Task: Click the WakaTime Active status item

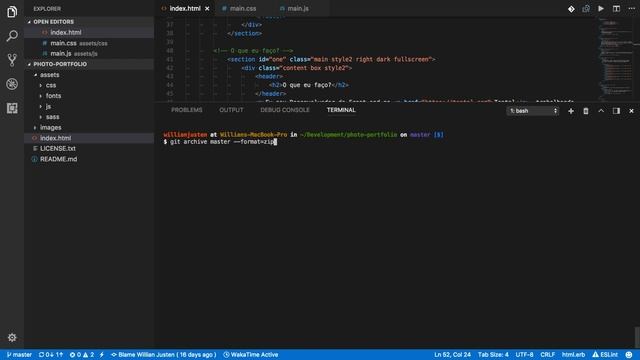Action: click(x=251, y=355)
